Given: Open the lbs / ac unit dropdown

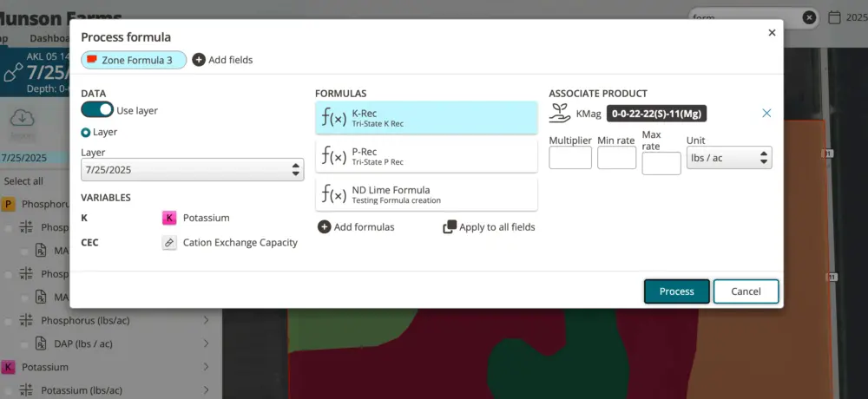Looking at the screenshot, I should pos(728,158).
